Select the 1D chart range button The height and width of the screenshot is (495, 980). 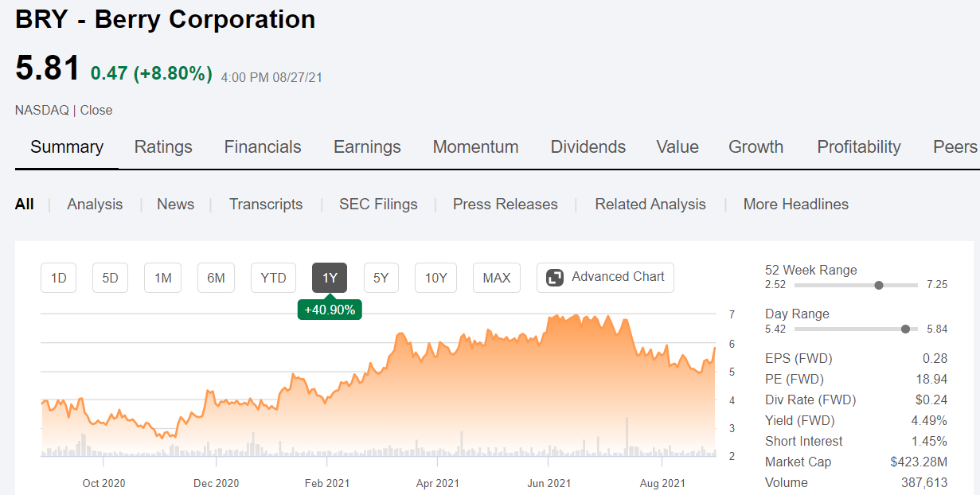(58, 277)
